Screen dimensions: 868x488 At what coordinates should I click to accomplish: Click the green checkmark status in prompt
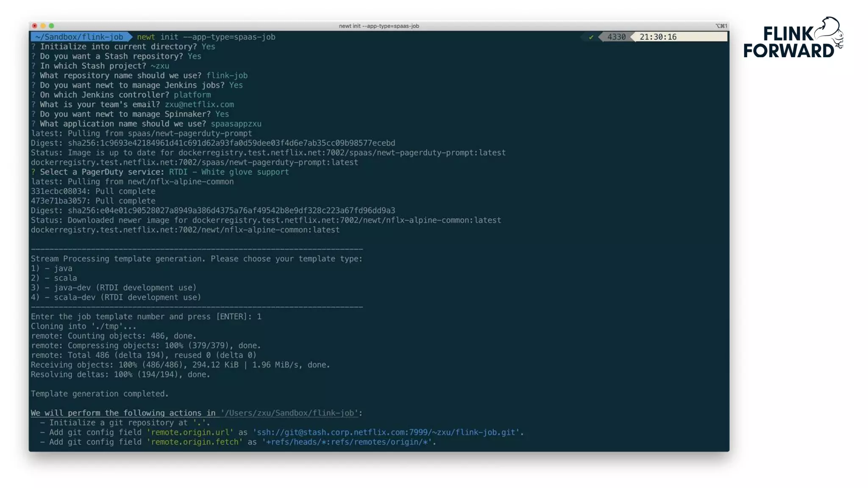591,37
